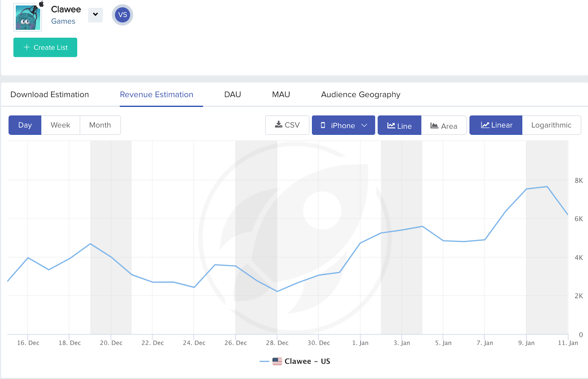Click the 20. Dec date label
The image size is (588, 379).
click(111, 343)
